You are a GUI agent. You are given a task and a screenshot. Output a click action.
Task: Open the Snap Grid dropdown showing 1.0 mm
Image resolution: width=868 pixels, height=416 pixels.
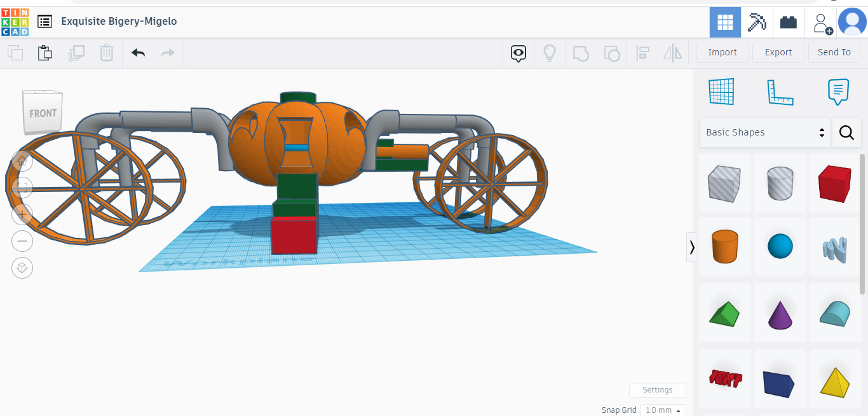click(663, 410)
